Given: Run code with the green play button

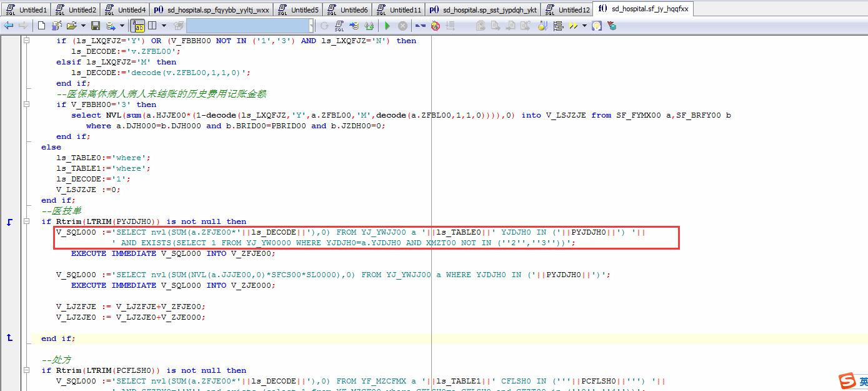Looking at the screenshot, I should click(387, 26).
